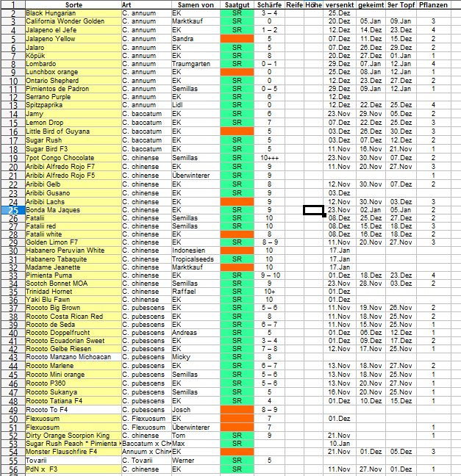Image resolution: width=461 pixels, height=476 pixels.
Task: Click the "Indonesien" seed source cell
Action: (x=194, y=250)
